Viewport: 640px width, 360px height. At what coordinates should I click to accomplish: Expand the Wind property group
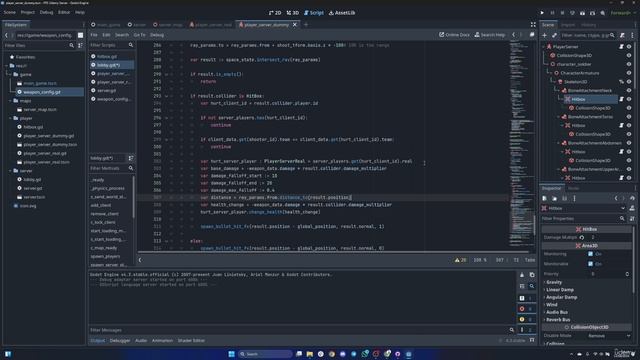point(550,304)
